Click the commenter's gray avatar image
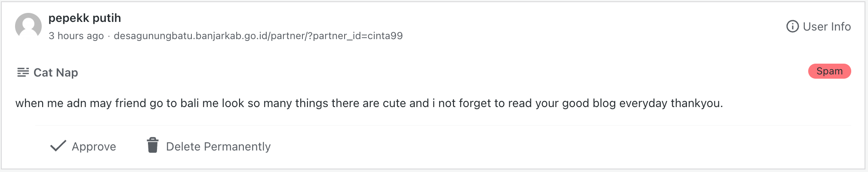 [28, 26]
